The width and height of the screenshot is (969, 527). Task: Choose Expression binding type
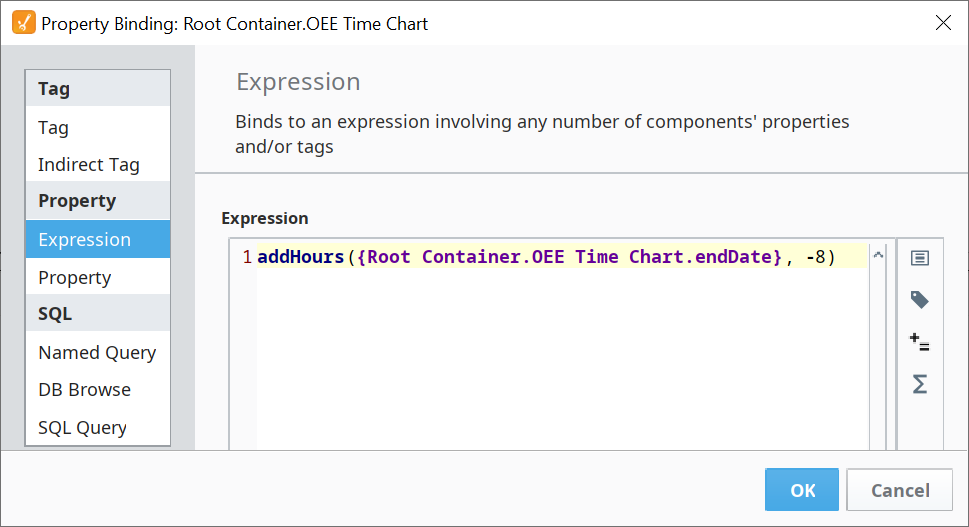pyautogui.click(x=84, y=240)
